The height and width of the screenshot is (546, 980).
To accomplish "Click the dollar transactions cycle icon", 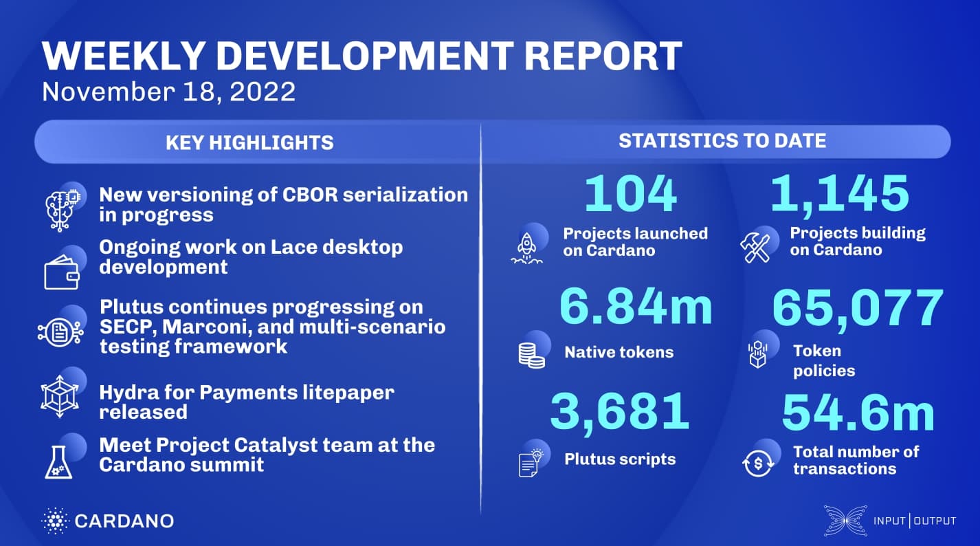I will (x=758, y=462).
